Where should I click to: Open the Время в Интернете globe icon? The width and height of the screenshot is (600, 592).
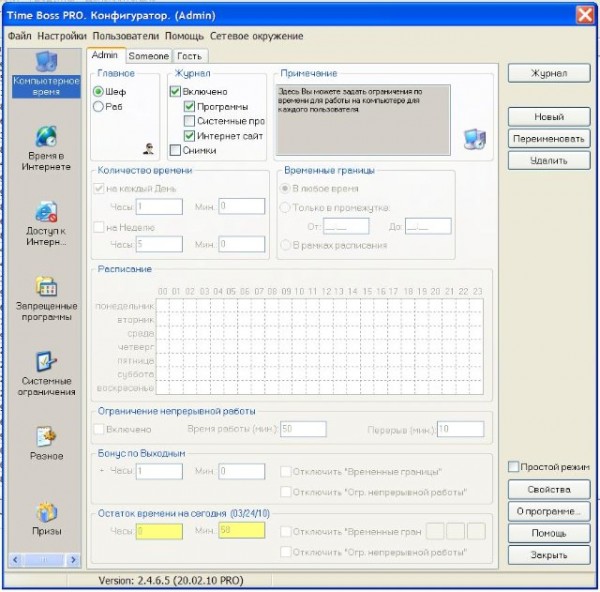(x=46, y=136)
